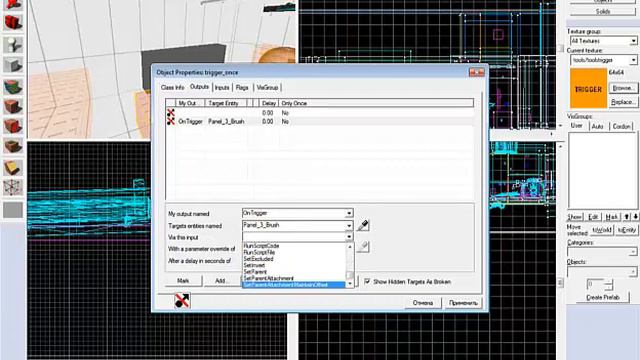Click crossed-out arrow icon at dialog bottom
The image size is (640, 360).
(x=182, y=300)
